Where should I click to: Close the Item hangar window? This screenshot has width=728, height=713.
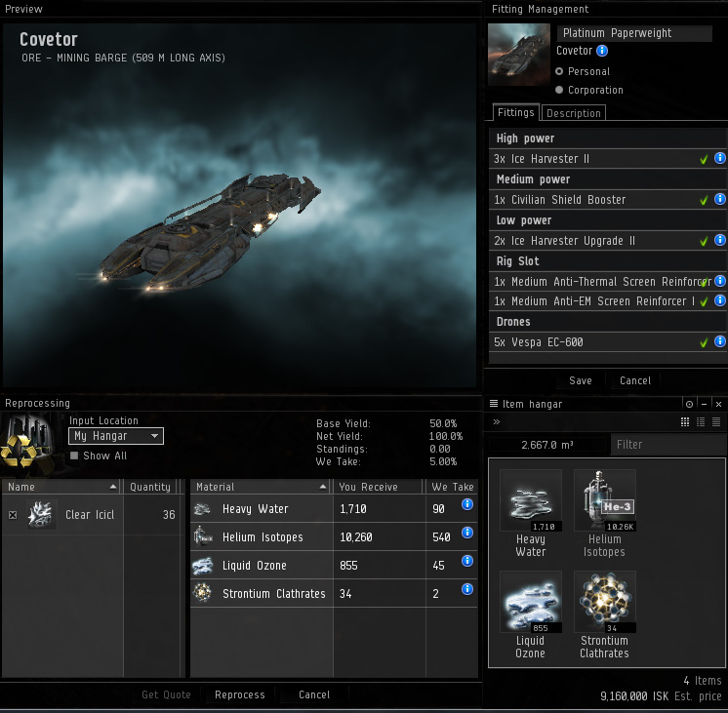[x=718, y=405]
